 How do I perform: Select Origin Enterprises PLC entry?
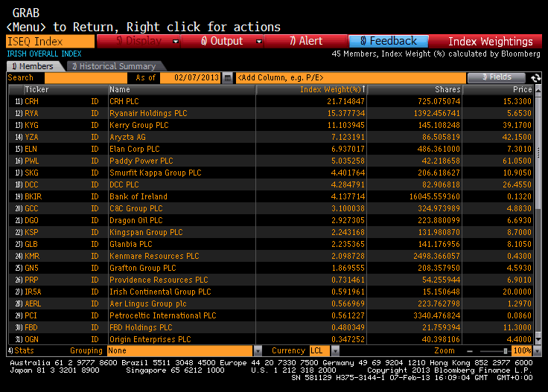(x=150, y=339)
